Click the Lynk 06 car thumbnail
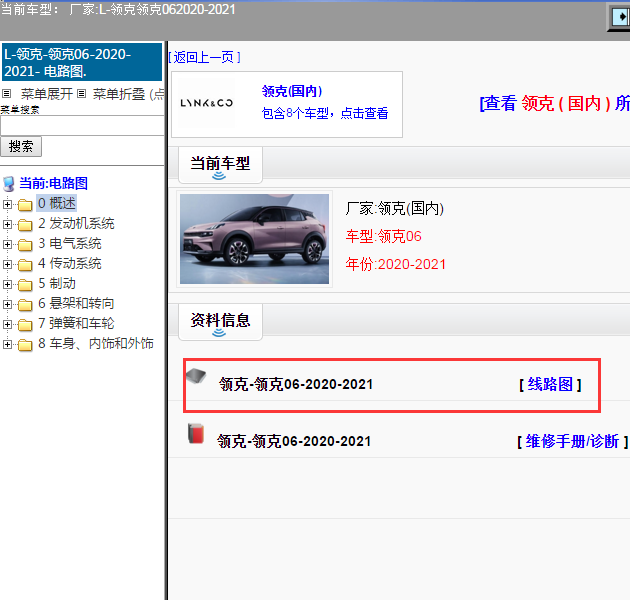The image size is (630, 600). point(254,239)
